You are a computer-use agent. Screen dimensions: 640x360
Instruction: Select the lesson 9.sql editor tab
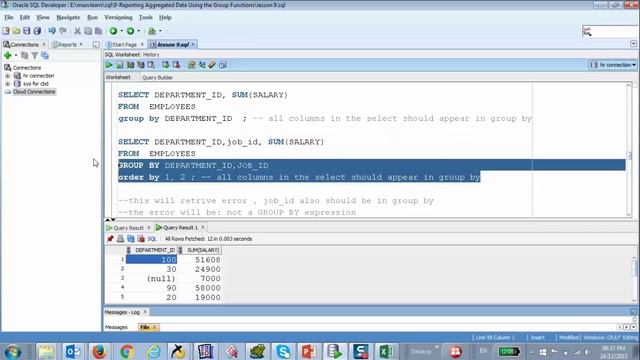click(x=173, y=44)
